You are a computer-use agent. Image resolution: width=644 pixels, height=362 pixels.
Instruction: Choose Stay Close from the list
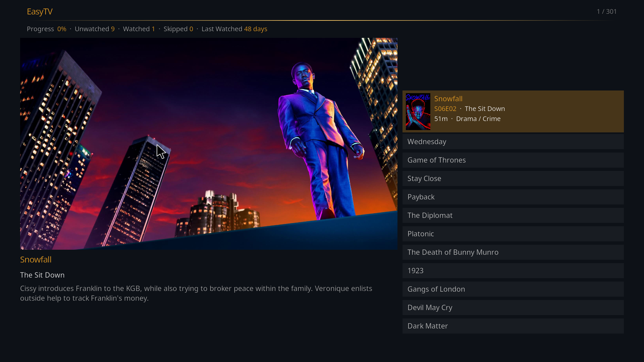point(513,179)
